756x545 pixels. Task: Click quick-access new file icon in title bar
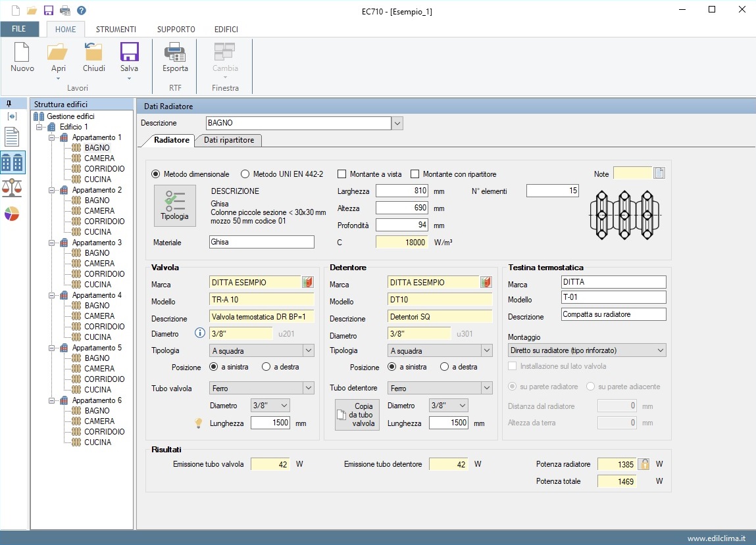pos(16,10)
